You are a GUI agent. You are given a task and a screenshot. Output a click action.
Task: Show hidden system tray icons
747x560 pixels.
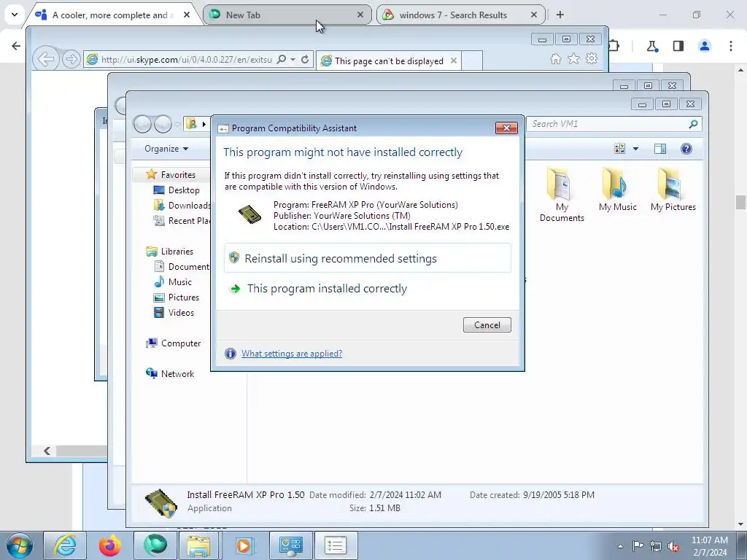click(620, 546)
